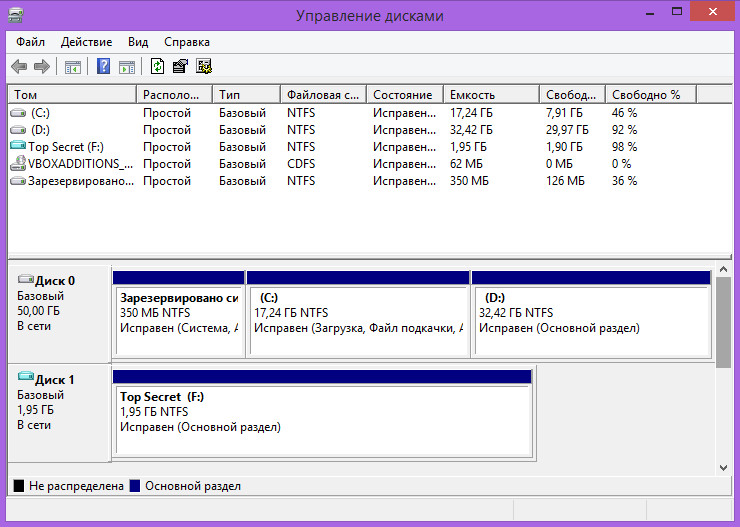Image resolution: width=740 pixels, height=527 pixels.
Task: Select the VBOXADDITIONS volume row
Action: coord(370,164)
